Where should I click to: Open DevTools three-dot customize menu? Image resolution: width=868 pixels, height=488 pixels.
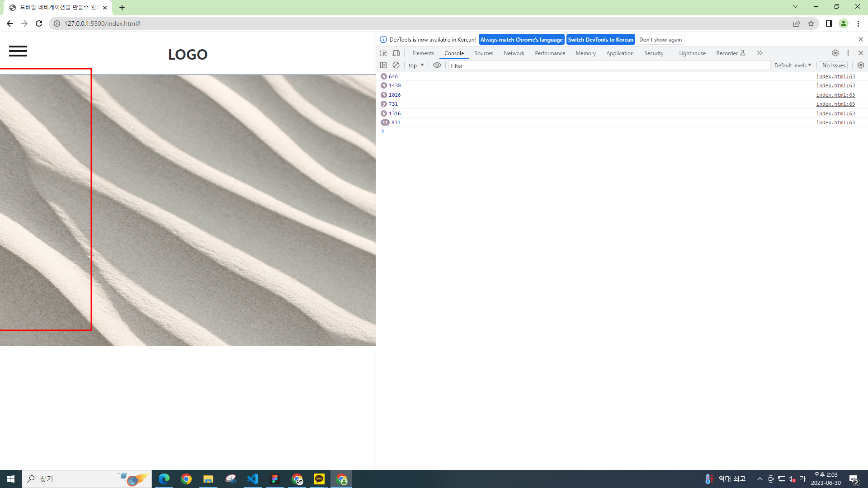click(x=848, y=53)
